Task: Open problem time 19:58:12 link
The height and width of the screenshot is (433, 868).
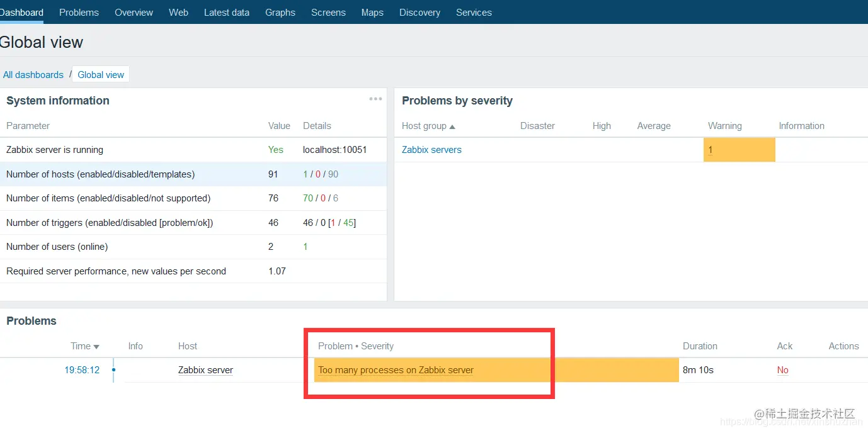Action: pyautogui.click(x=82, y=370)
